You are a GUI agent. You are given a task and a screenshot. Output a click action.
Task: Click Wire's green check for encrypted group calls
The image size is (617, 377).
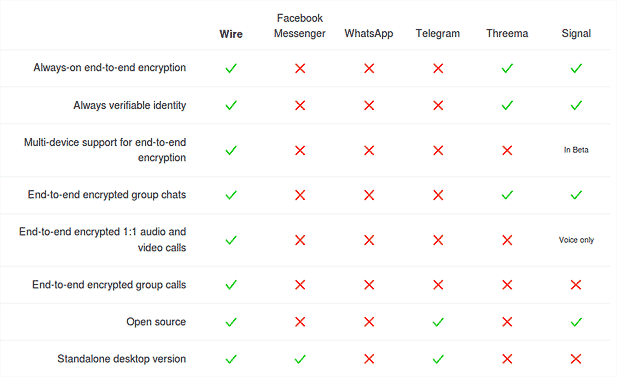tap(231, 285)
